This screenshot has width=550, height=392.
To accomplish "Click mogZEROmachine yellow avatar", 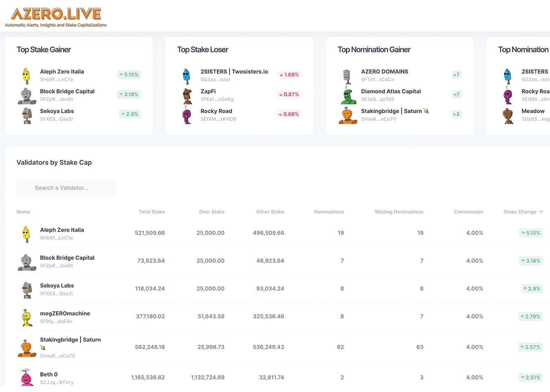I will tap(27, 318).
